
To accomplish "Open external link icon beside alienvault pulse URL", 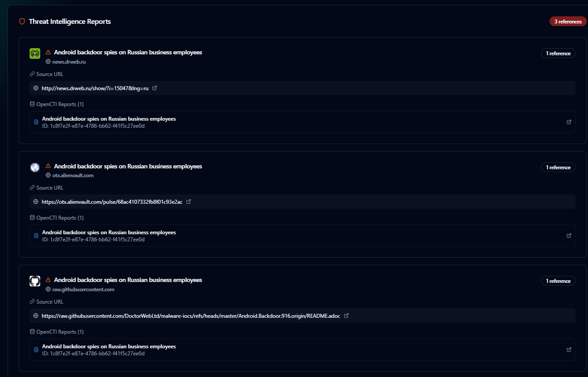I will [189, 202].
